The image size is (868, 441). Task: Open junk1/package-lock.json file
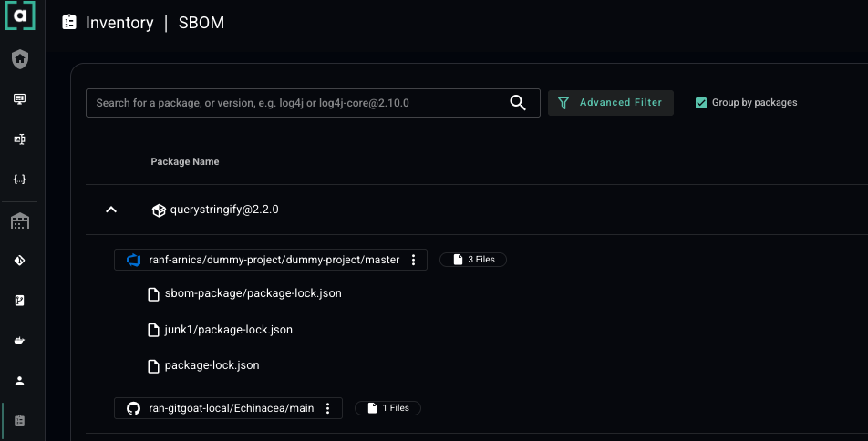pos(229,330)
